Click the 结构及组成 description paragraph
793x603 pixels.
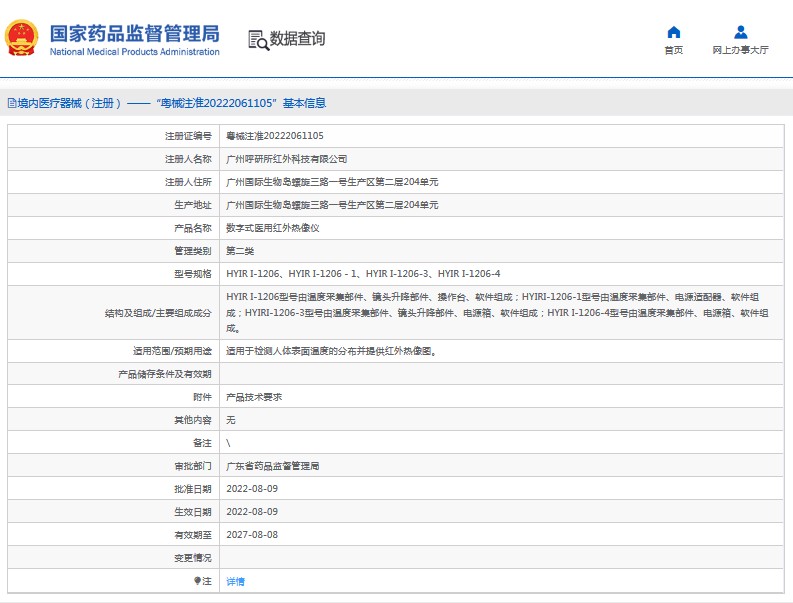click(x=498, y=313)
